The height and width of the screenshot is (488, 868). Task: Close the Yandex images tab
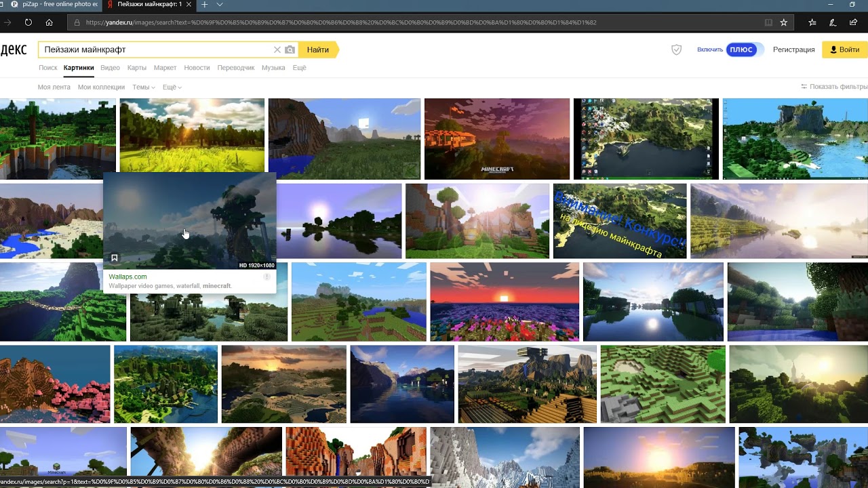[189, 5]
